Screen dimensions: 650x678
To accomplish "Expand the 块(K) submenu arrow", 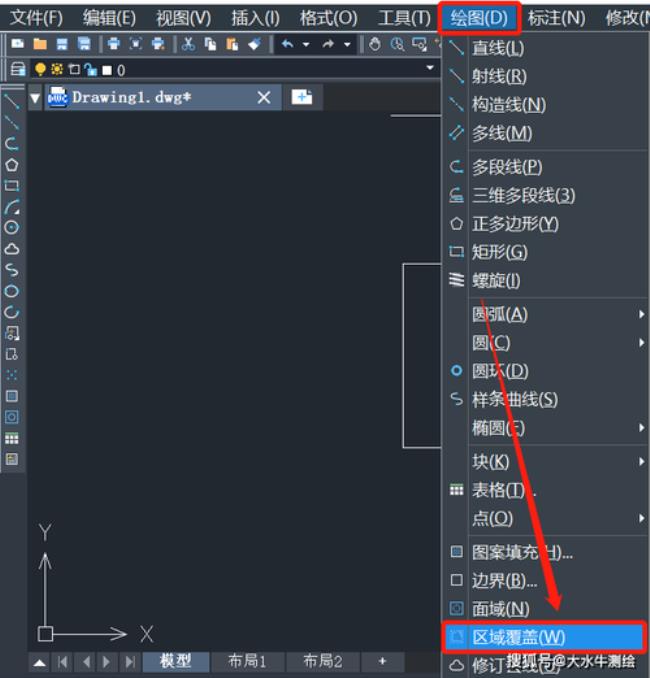I will click(x=641, y=462).
